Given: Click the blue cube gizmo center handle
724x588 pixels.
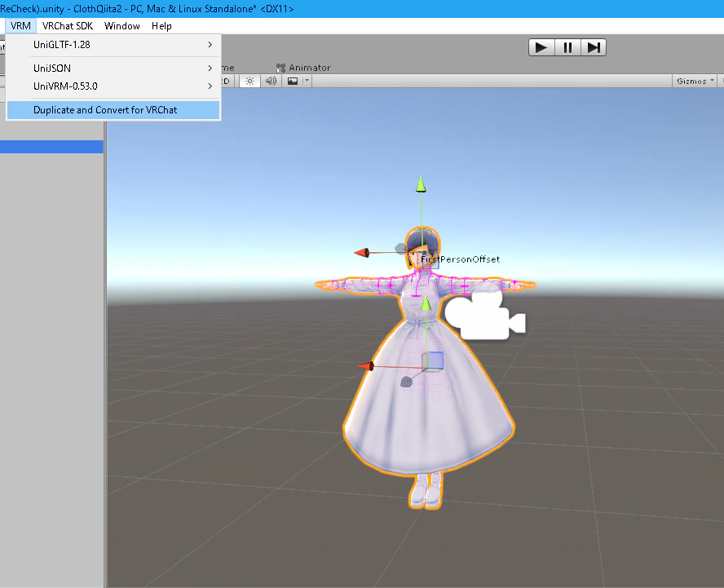Looking at the screenshot, I should pyautogui.click(x=433, y=361).
